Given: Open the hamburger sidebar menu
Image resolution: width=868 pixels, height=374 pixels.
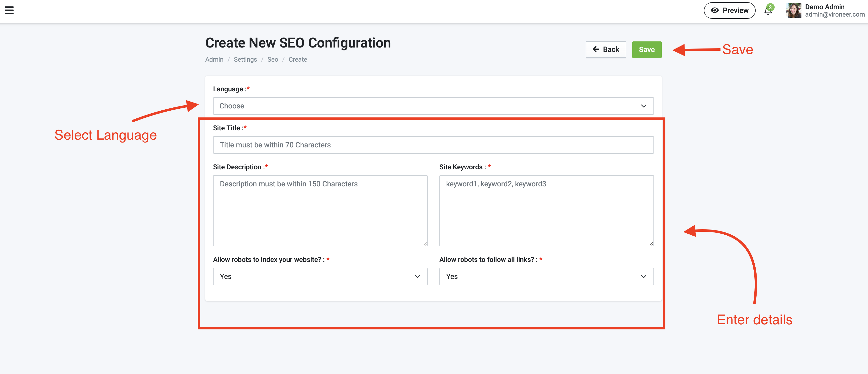Looking at the screenshot, I should pyautogui.click(x=9, y=10).
